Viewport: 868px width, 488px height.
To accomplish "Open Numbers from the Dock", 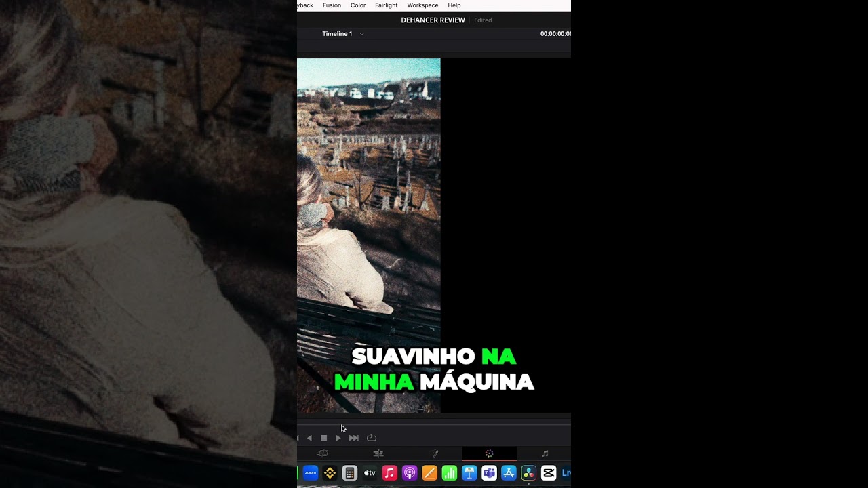I will [450, 473].
